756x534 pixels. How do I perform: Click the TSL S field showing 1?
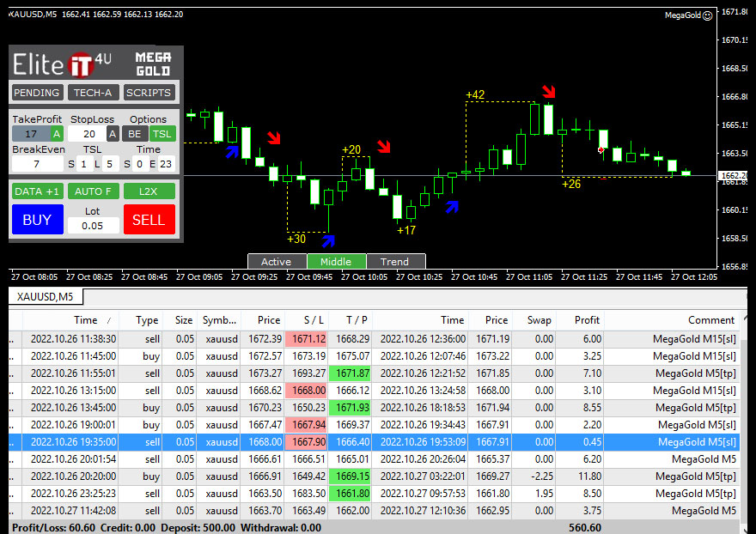tap(84, 164)
